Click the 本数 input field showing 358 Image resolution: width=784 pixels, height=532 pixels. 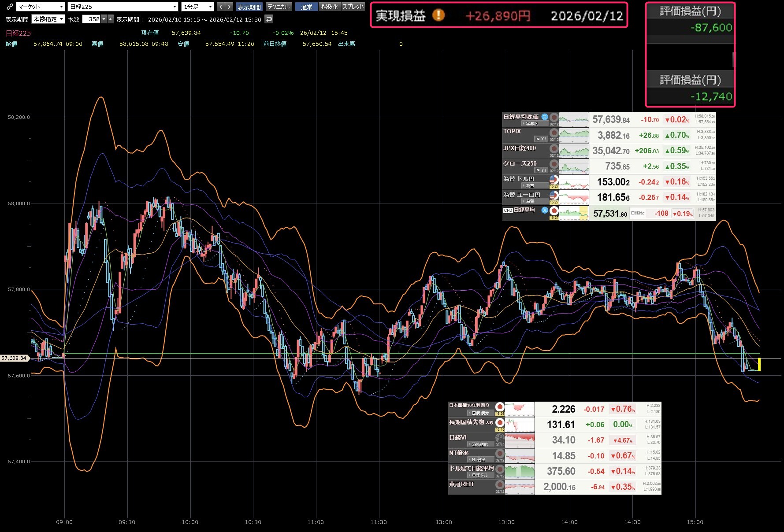click(92, 19)
